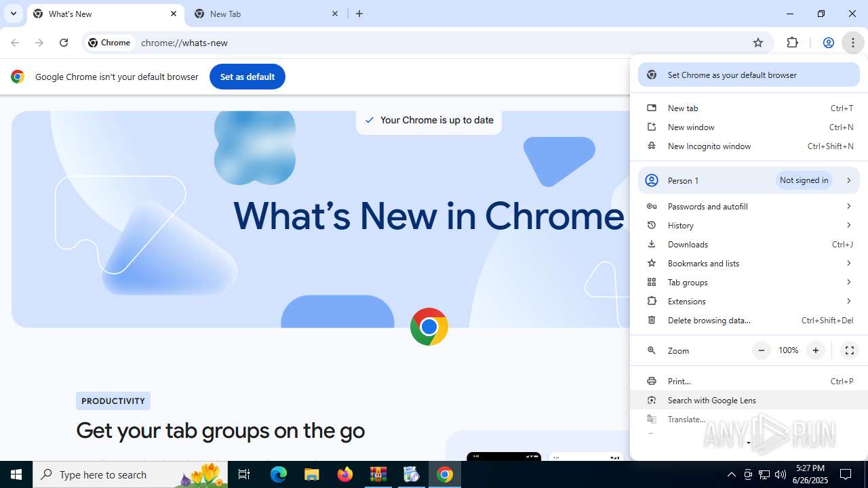Switch to the What's New tab

coord(105,14)
